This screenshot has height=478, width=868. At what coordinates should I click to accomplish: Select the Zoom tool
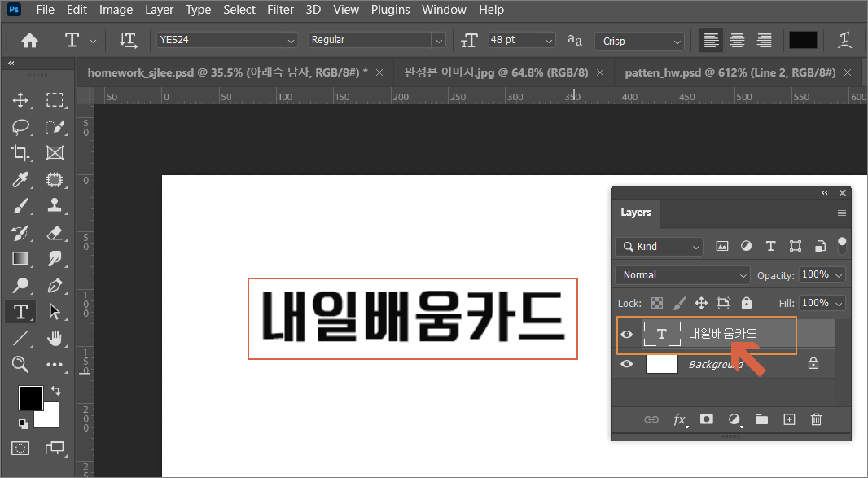tap(20, 365)
